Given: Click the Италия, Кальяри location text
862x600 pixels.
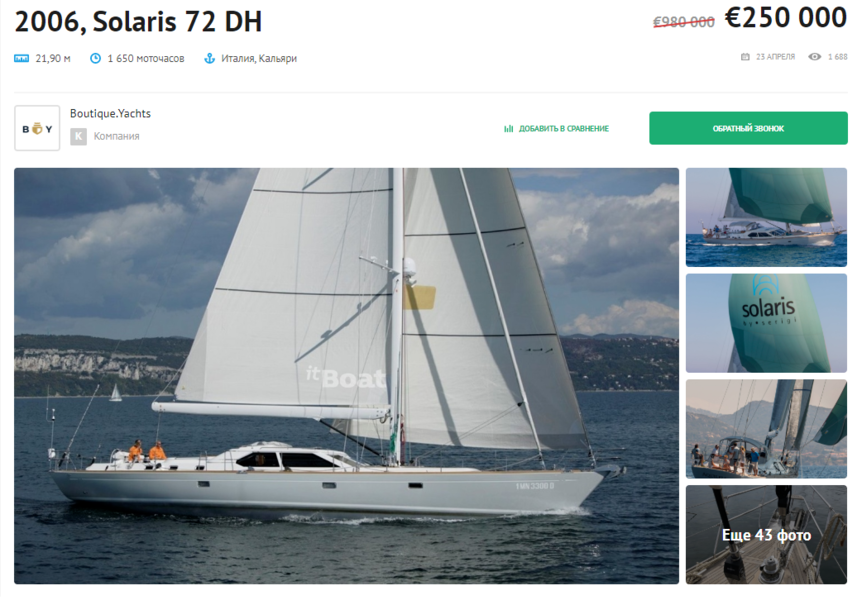Looking at the screenshot, I should pos(259,58).
